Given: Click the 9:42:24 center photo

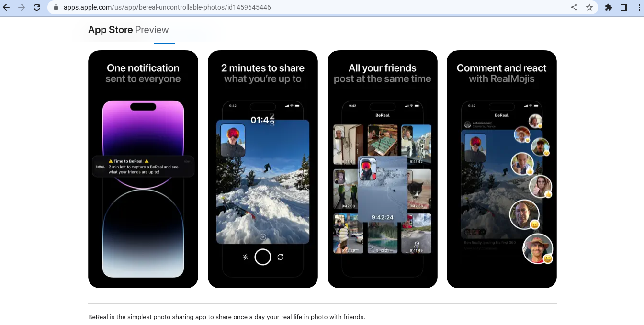Looking at the screenshot, I should point(383,189).
